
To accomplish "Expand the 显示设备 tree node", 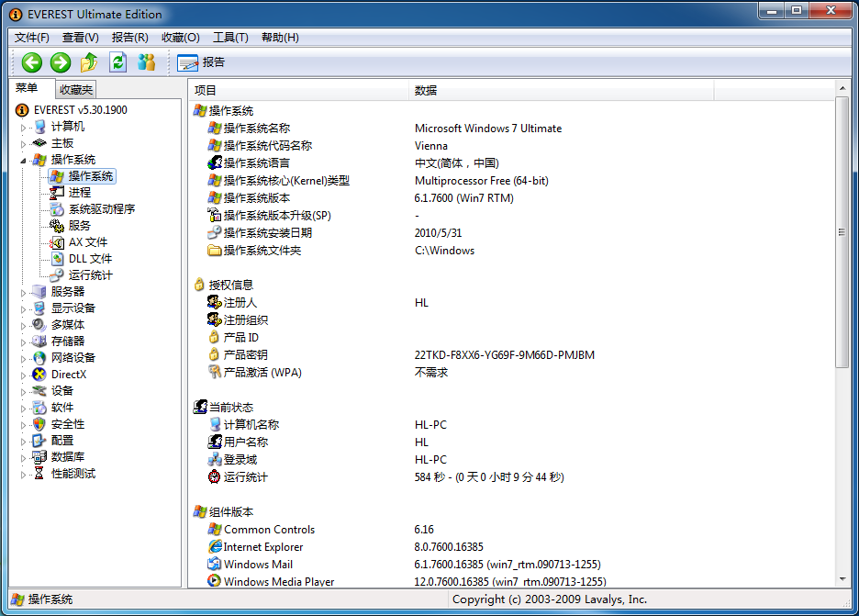I will [x=23, y=309].
